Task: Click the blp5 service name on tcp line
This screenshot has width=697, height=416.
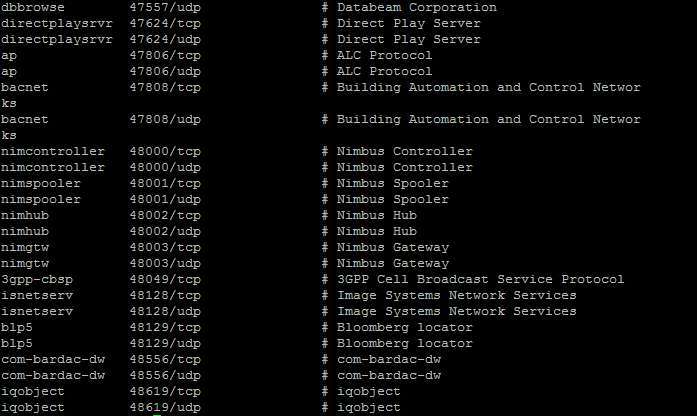Action: point(17,328)
